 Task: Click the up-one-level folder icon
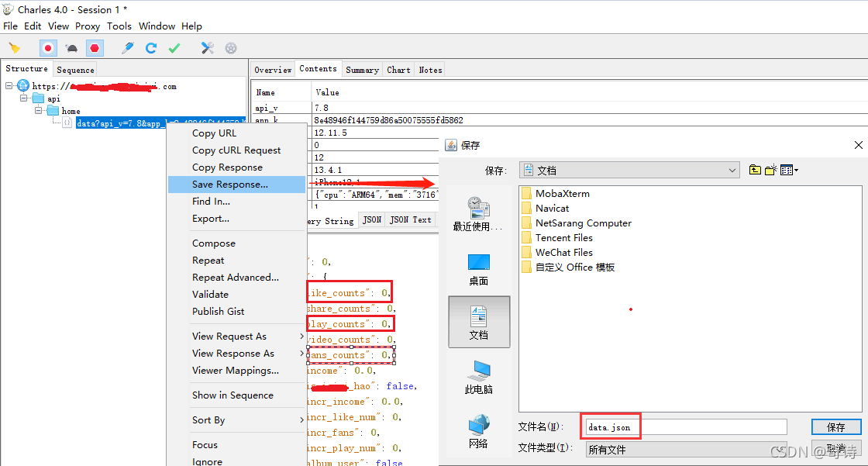coord(755,170)
